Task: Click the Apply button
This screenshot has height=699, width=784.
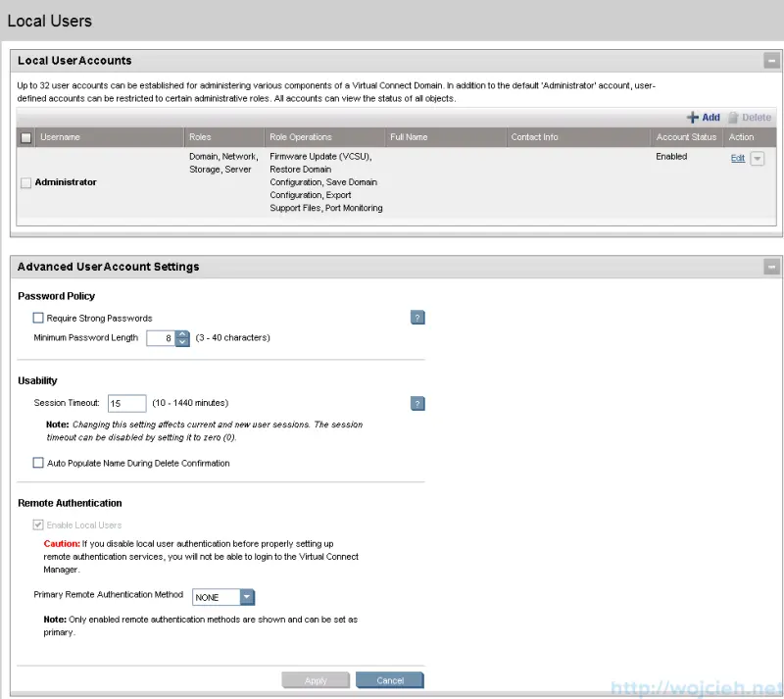Action: coord(316,679)
